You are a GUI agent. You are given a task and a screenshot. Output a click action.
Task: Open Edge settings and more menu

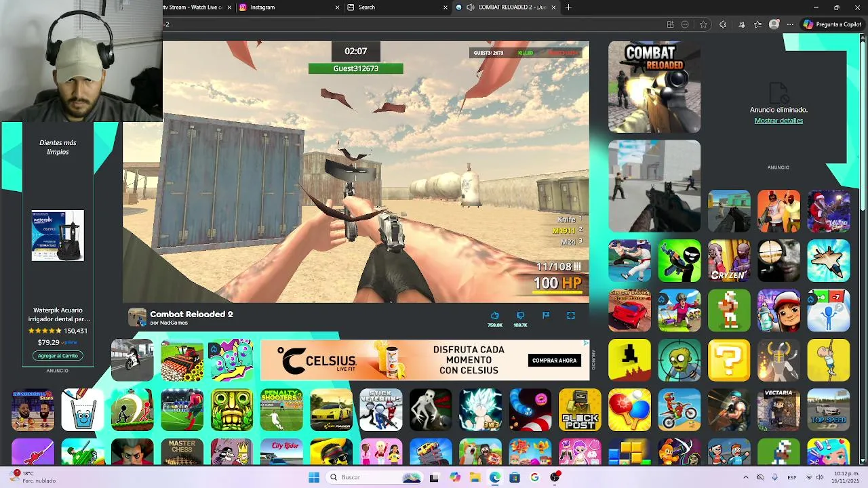click(x=790, y=24)
